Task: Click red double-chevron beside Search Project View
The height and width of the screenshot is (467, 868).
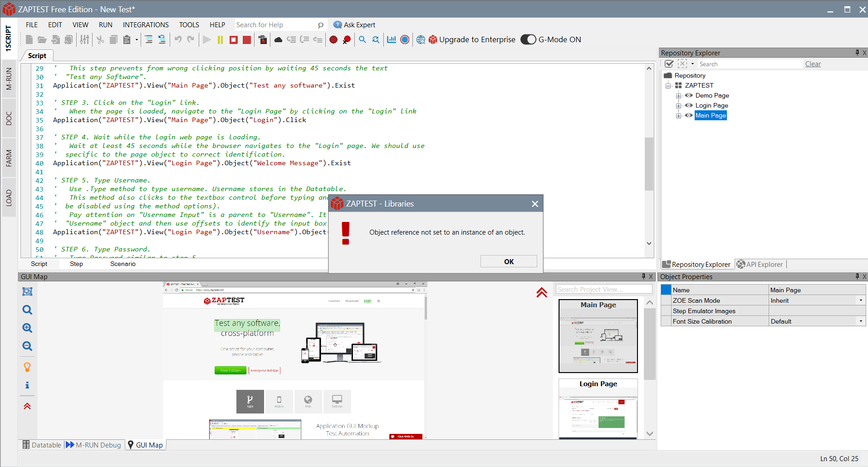Action: tap(542, 292)
